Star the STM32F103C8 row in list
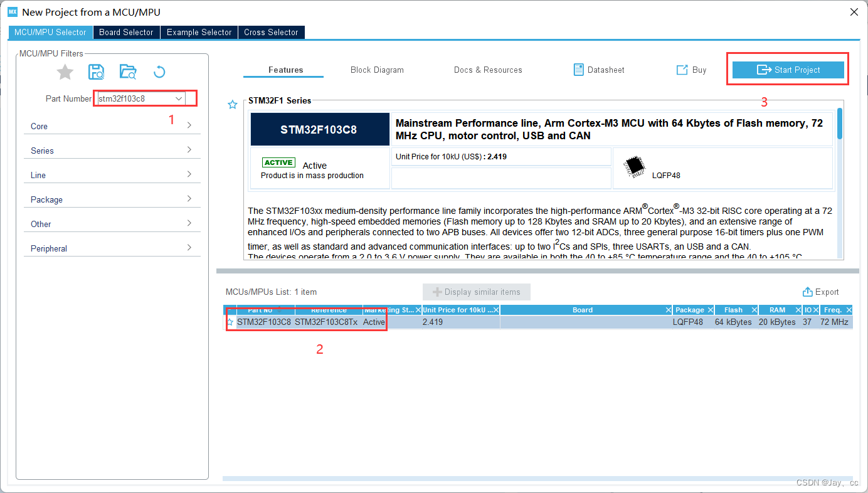Viewport: 868px width, 493px height. click(x=230, y=322)
